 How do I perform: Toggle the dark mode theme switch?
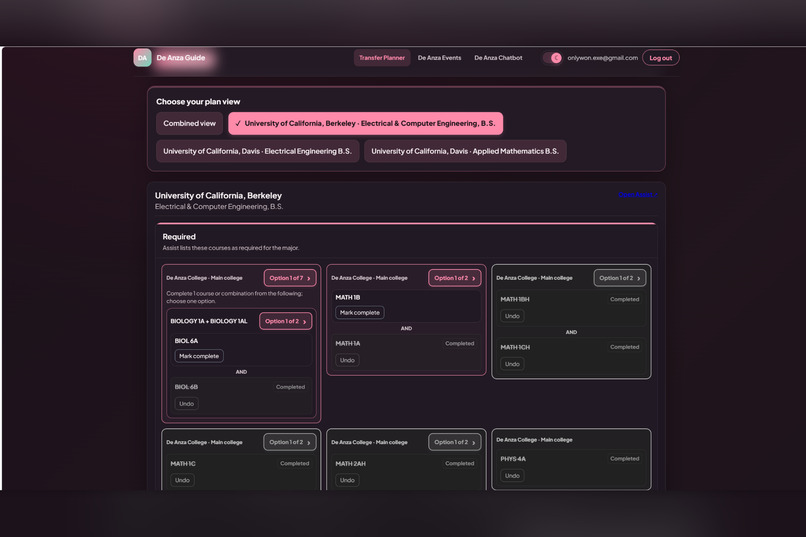[x=552, y=58]
